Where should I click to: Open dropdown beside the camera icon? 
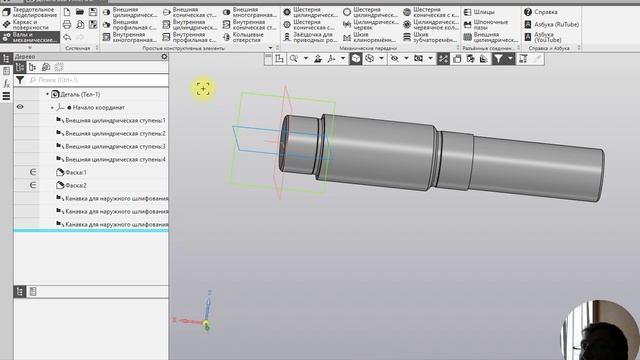430,59
